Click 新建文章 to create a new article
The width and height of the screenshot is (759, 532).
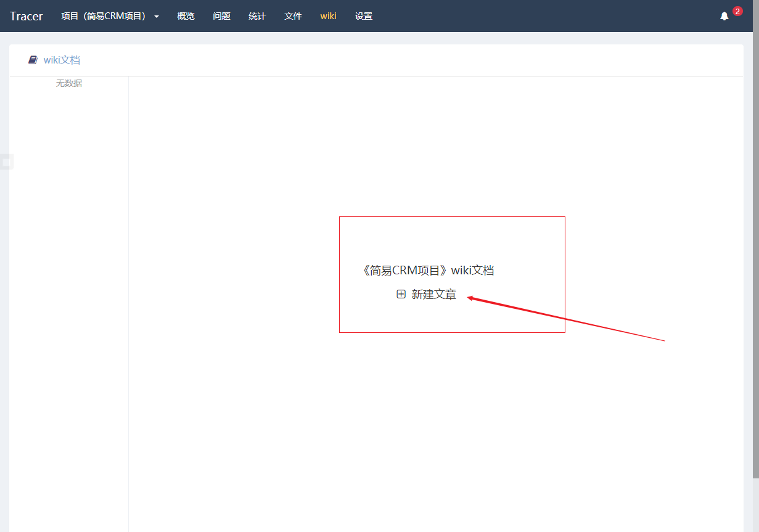tap(434, 294)
